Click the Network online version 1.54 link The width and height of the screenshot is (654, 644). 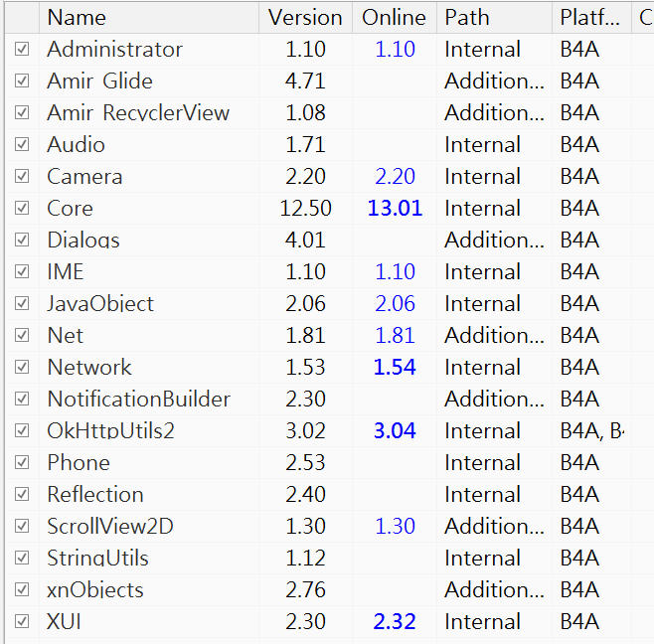click(x=395, y=367)
